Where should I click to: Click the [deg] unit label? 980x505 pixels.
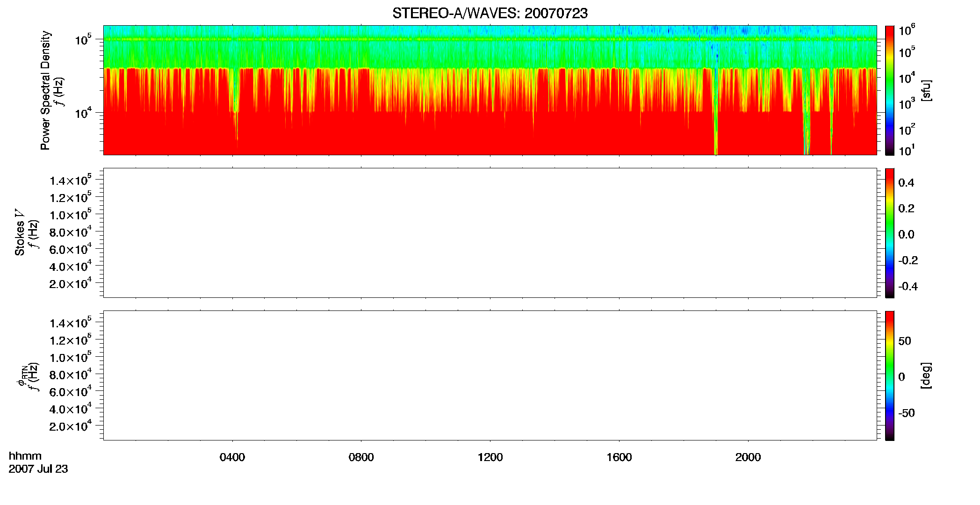(926, 375)
